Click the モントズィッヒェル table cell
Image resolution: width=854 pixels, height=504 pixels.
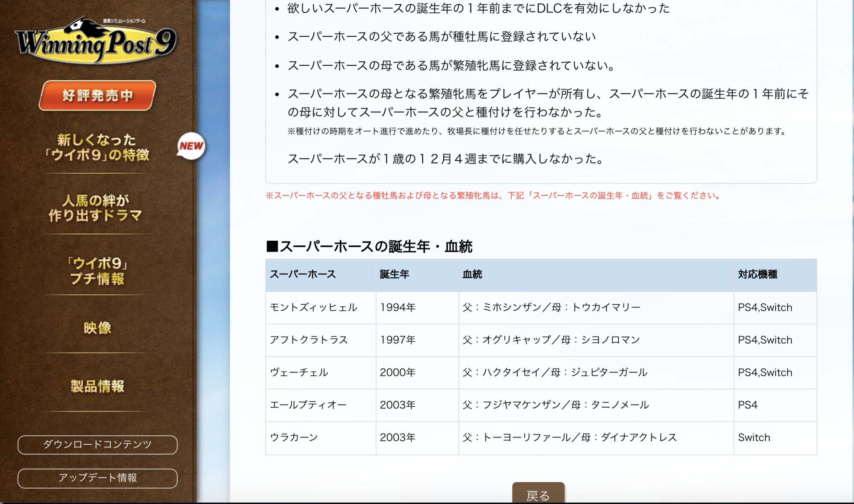point(313,307)
